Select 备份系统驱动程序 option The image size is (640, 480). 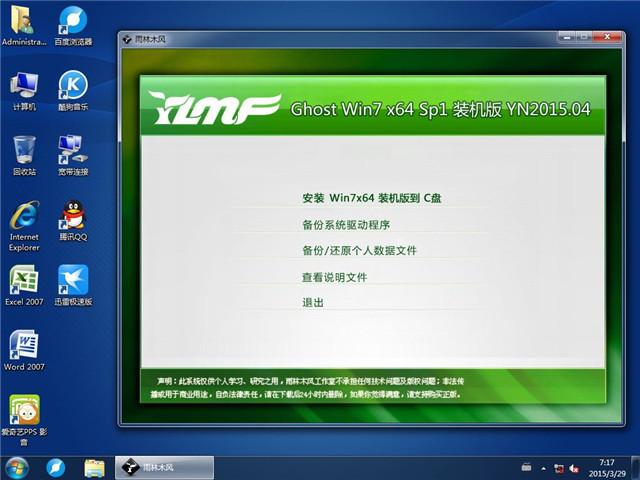pyautogui.click(x=346, y=224)
